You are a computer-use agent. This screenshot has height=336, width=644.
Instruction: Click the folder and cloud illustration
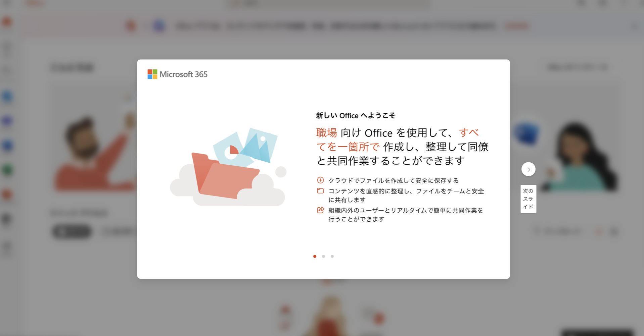[228, 167]
